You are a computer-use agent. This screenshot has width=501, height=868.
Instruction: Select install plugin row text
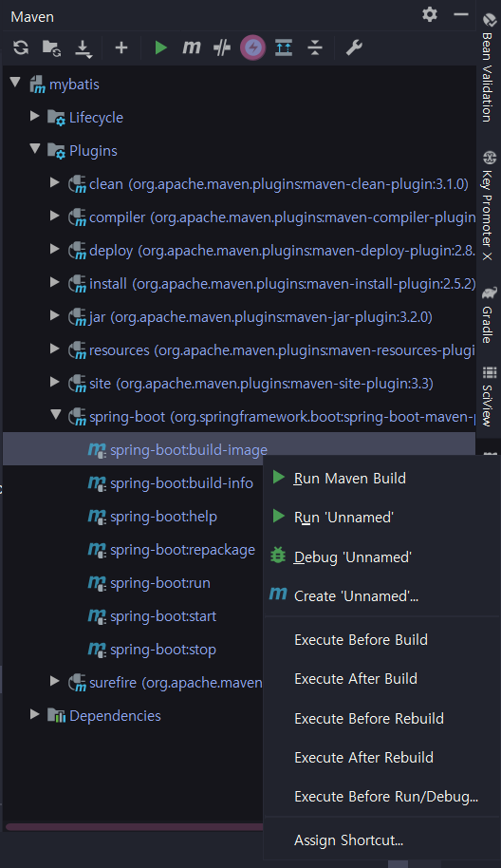click(282, 284)
